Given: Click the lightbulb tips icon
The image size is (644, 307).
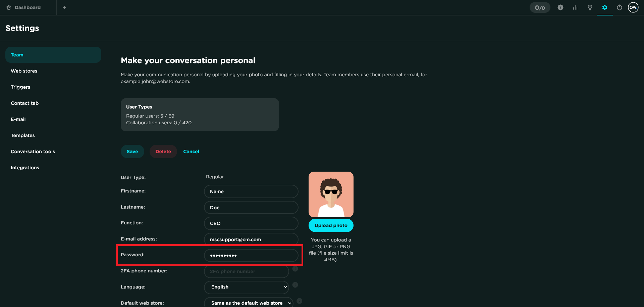Looking at the screenshot, I should point(590,7).
